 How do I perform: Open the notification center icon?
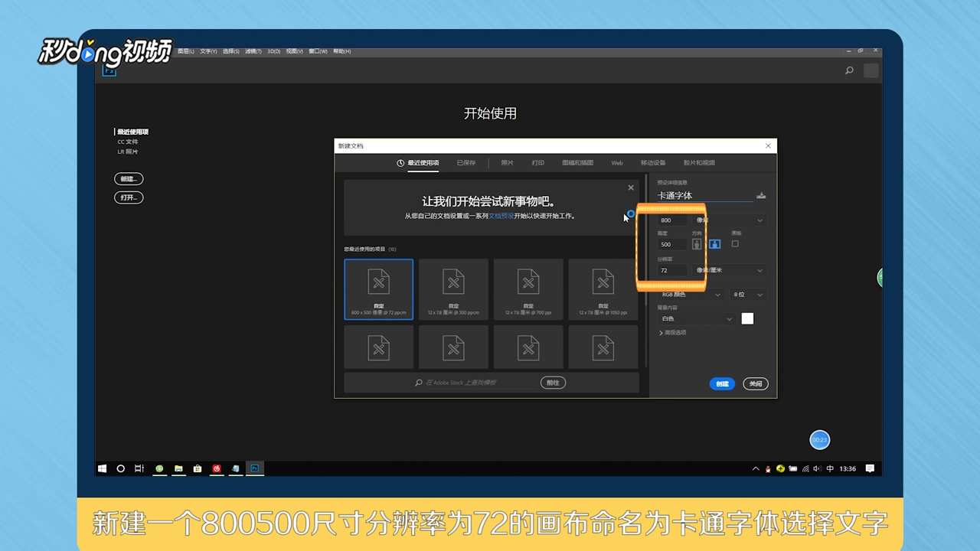[x=870, y=468]
